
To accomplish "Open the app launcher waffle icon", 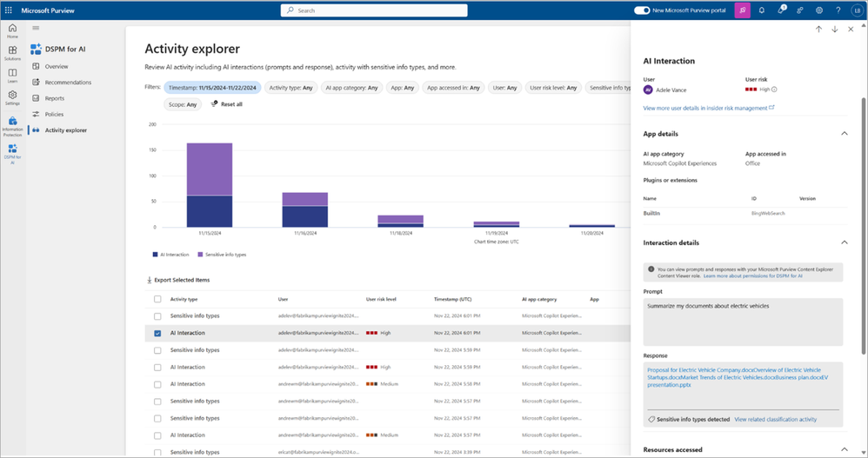I will 9,10.
